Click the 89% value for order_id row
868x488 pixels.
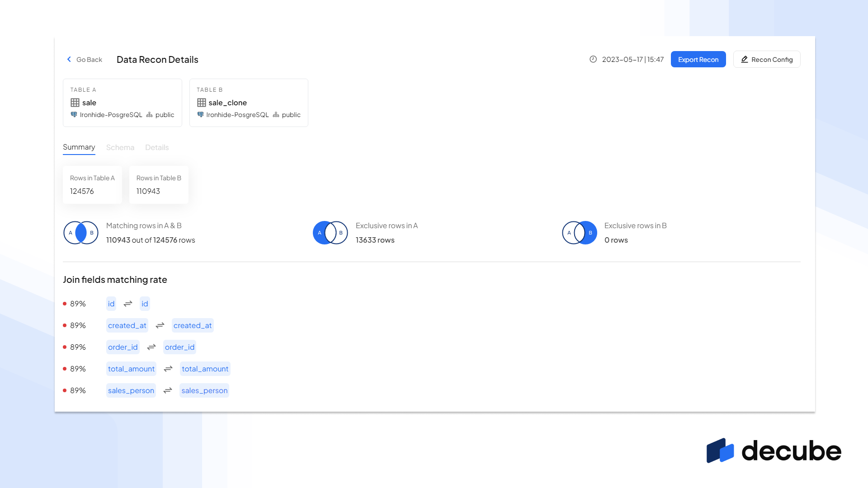[x=78, y=347]
